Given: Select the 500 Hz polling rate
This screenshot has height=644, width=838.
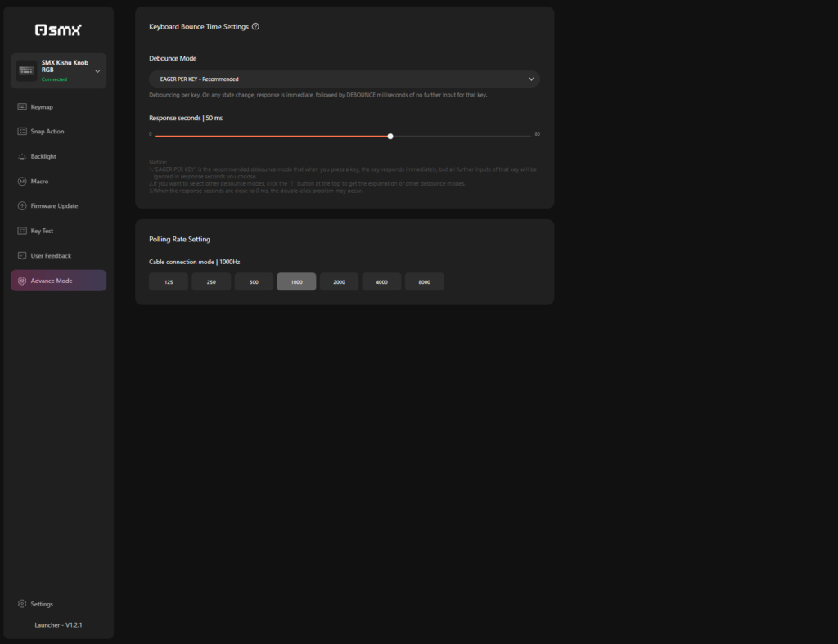Looking at the screenshot, I should pos(254,281).
